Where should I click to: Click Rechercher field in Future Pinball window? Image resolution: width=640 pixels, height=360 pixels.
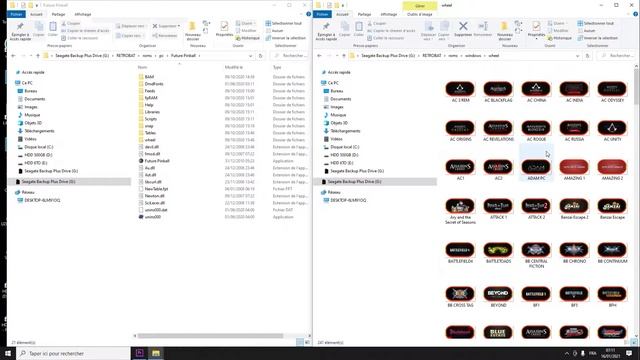(x=289, y=56)
